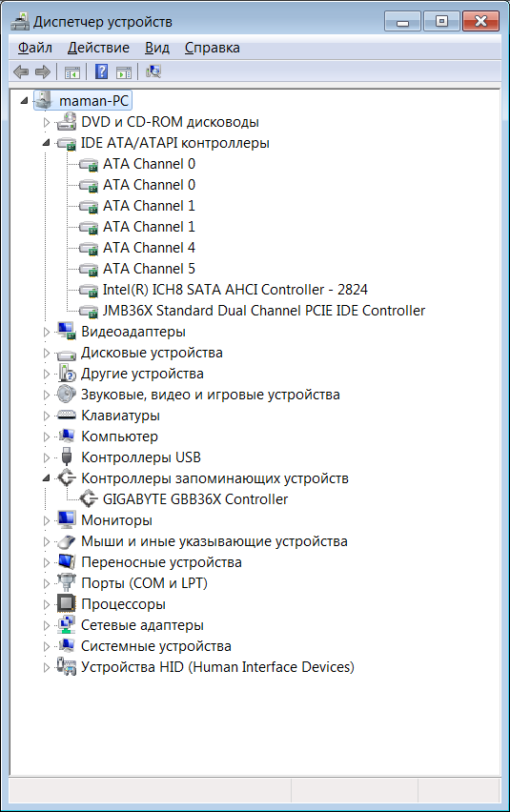Image resolution: width=510 pixels, height=812 pixels.
Task: Click the Процессоры chip icon
Action: 67,604
